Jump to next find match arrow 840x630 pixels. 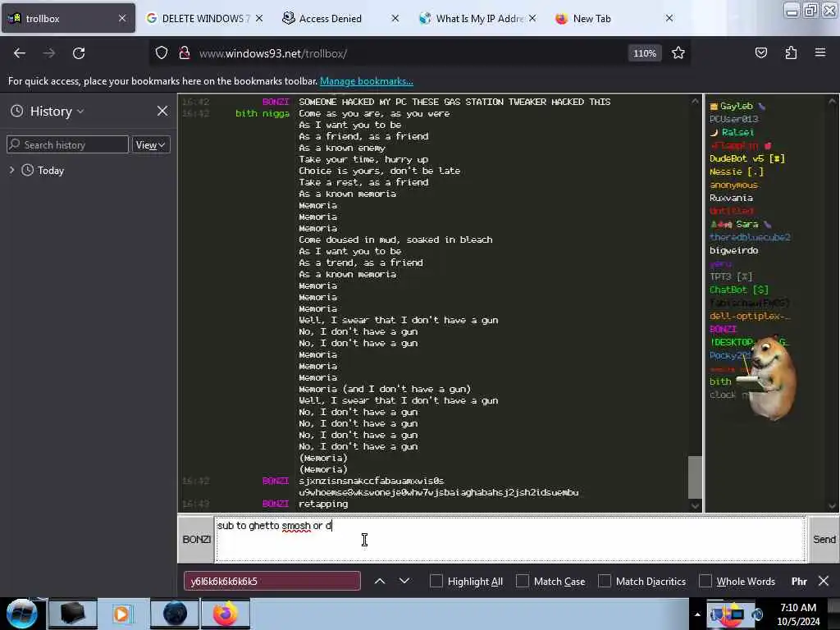(404, 581)
